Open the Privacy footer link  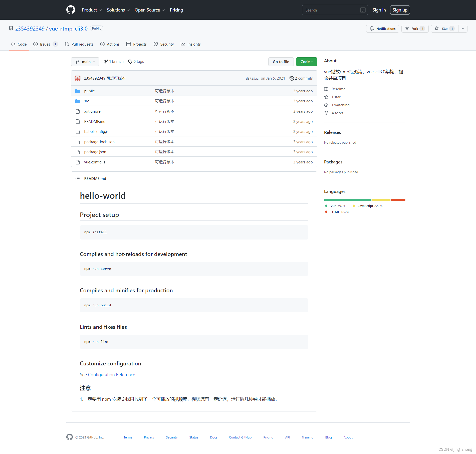[149, 437]
